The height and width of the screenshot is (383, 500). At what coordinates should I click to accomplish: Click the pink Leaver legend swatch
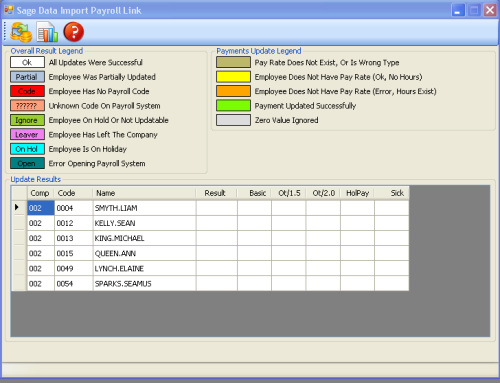(27, 134)
